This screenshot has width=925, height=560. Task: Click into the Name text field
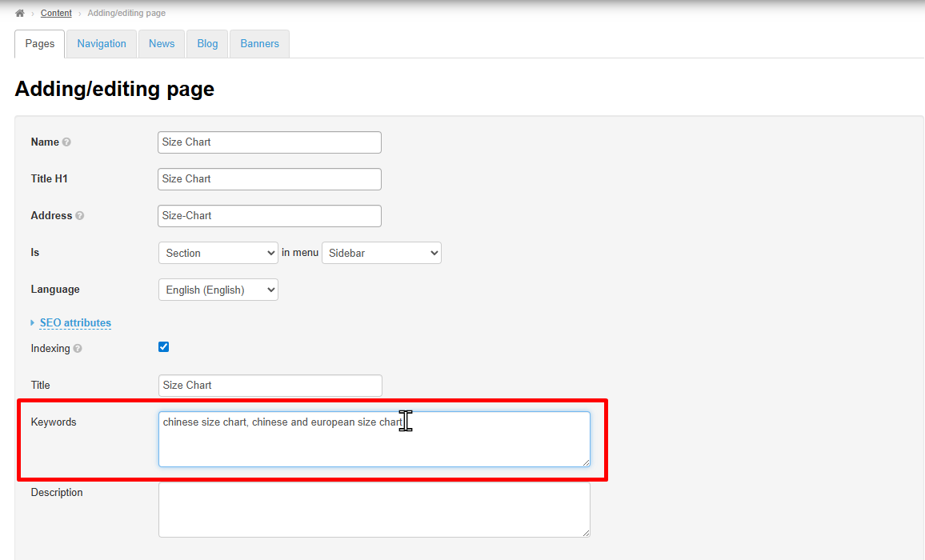pyautogui.click(x=270, y=142)
